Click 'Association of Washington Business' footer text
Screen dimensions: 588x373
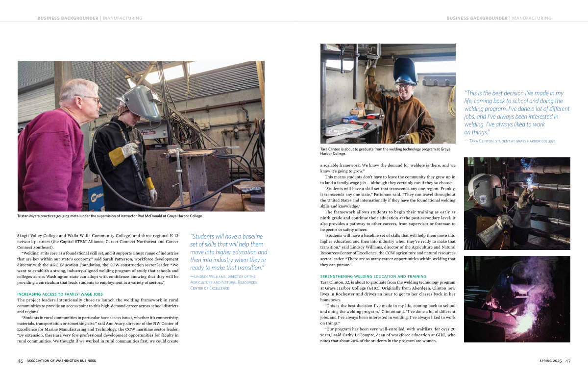pos(61,361)
